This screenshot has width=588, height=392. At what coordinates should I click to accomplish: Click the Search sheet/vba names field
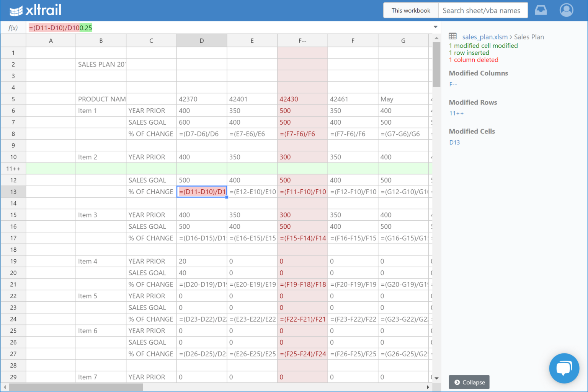[x=483, y=10]
